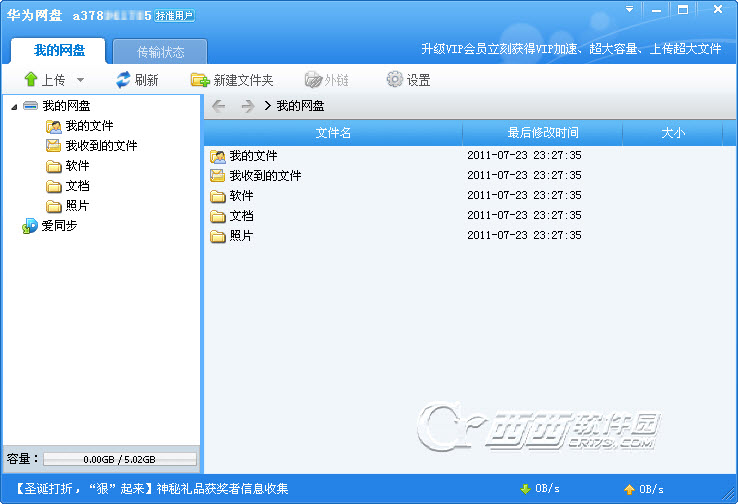Click the 容量 label in sidebar footer

tap(22, 459)
